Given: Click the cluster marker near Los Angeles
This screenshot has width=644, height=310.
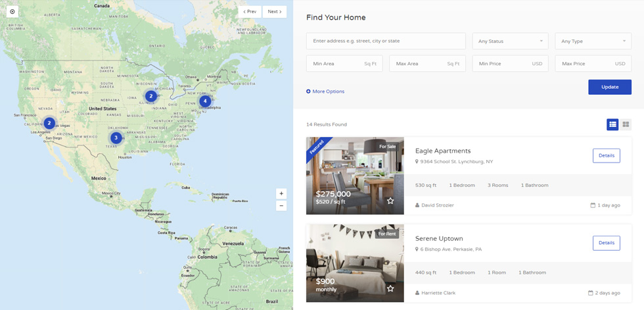Looking at the screenshot, I should (49, 122).
